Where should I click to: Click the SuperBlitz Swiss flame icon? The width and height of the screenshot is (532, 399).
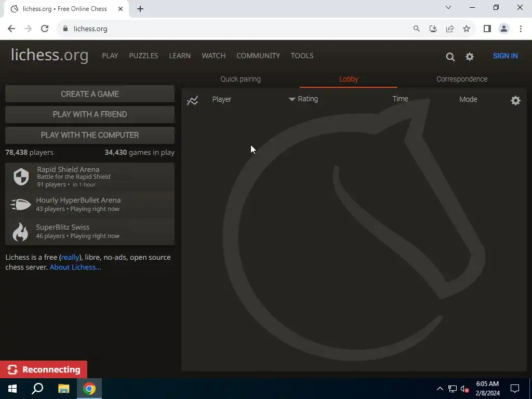coord(20,232)
